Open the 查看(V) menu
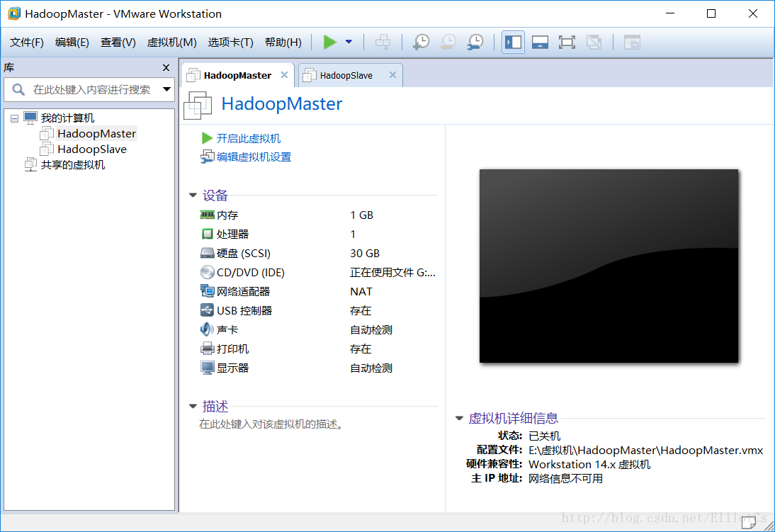775x532 pixels. [118, 43]
